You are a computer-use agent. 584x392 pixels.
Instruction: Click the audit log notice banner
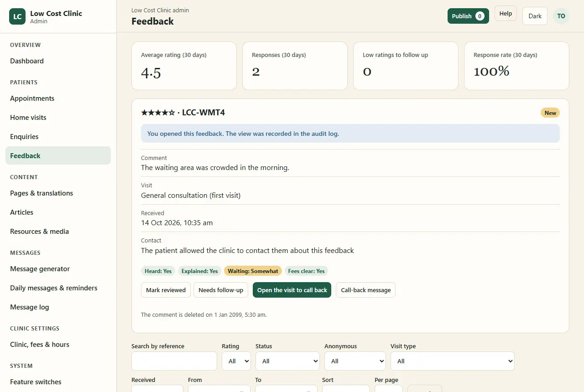(x=350, y=134)
